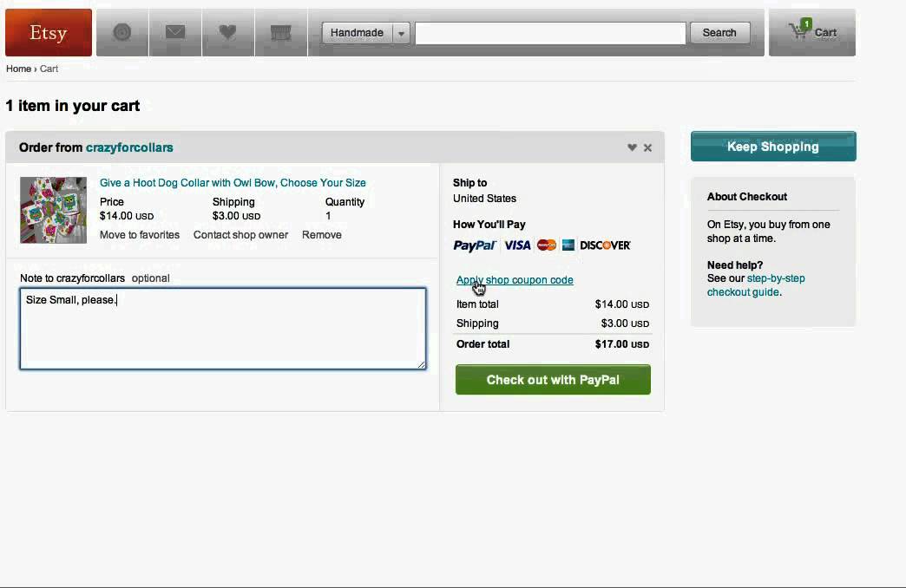
Task: Click the Search button
Action: tap(719, 33)
